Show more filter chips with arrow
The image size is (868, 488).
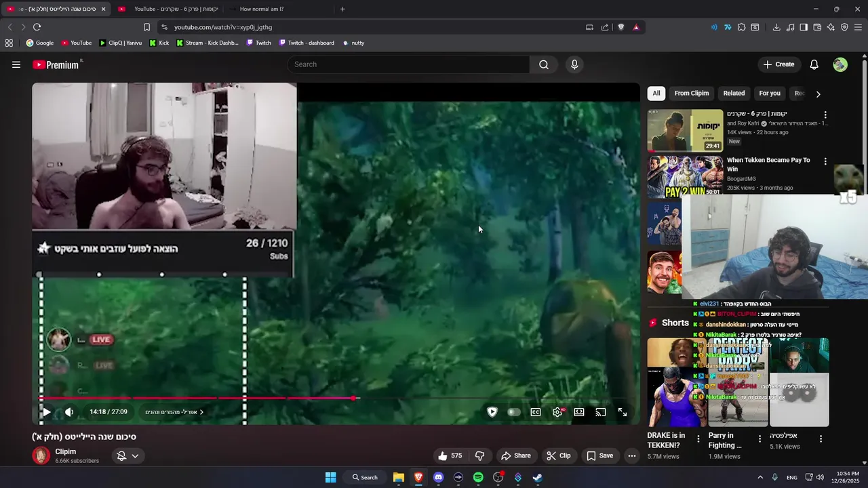click(818, 94)
